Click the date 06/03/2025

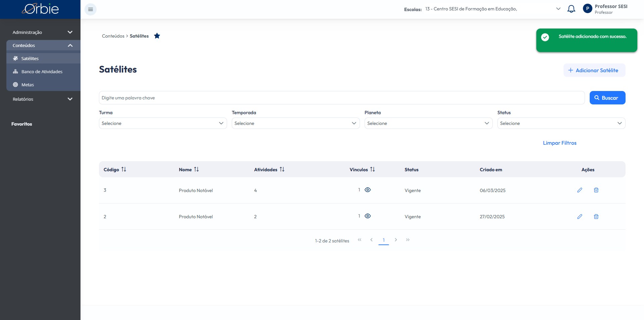pos(492,190)
